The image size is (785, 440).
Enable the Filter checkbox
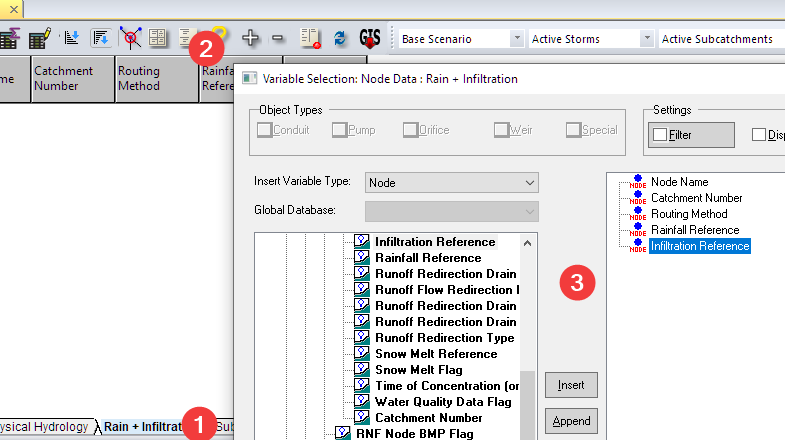pos(660,135)
